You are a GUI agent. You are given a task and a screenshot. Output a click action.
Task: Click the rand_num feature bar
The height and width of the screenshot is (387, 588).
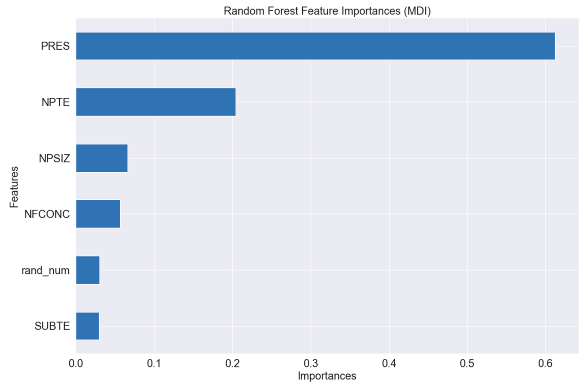click(88, 270)
